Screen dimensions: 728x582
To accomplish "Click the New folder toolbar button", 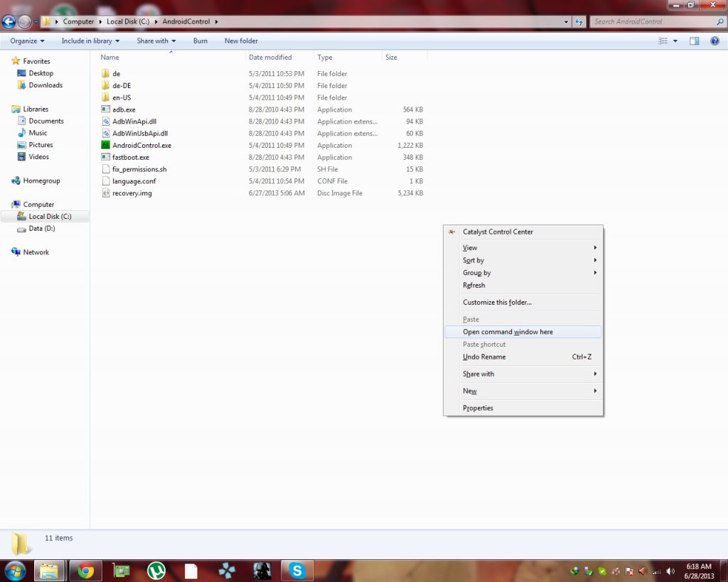I will coord(241,41).
